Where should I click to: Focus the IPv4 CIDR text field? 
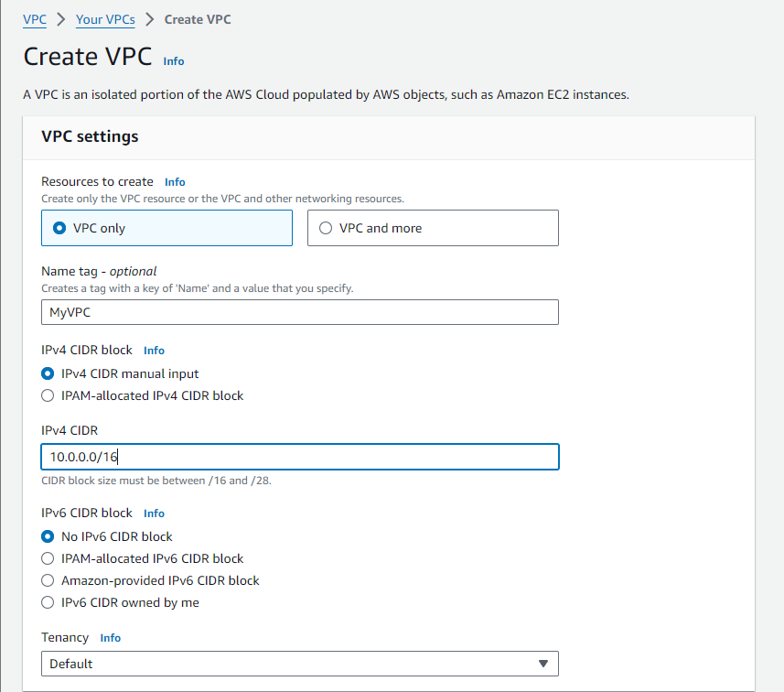tap(299, 456)
